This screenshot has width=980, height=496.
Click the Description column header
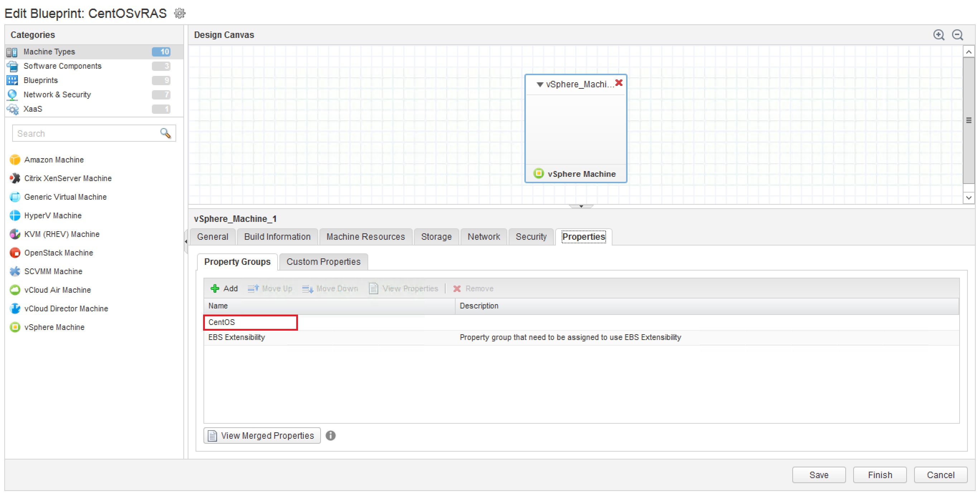click(x=707, y=306)
